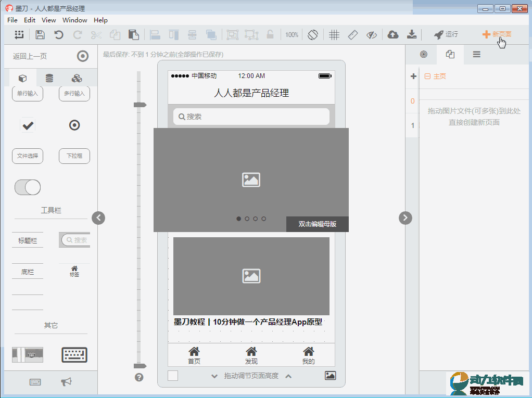Image resolution: width=532 pixels, height=398 pixels.
Task: Click the 搜索 search field in canvas
Action: click(x=251, y=117)
